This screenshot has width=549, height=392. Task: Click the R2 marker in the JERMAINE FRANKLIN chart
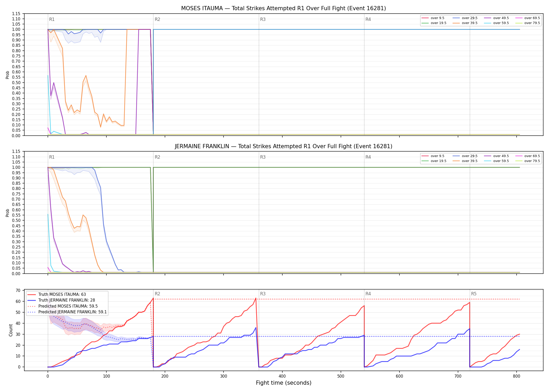pos(157,157)
